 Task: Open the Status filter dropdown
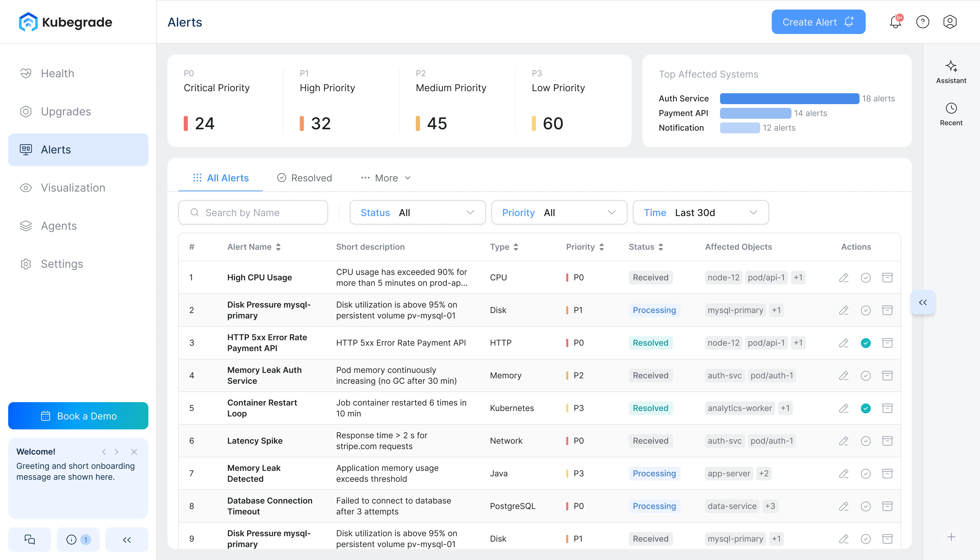coord(418,212)
